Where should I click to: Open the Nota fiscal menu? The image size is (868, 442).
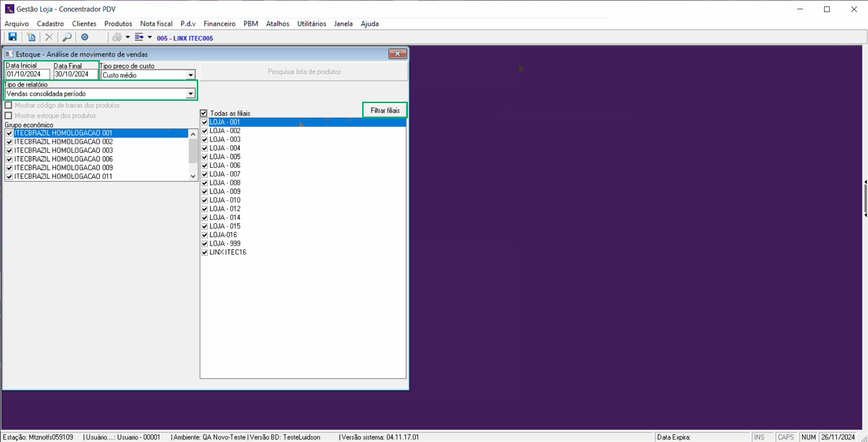tap(156, 24)
